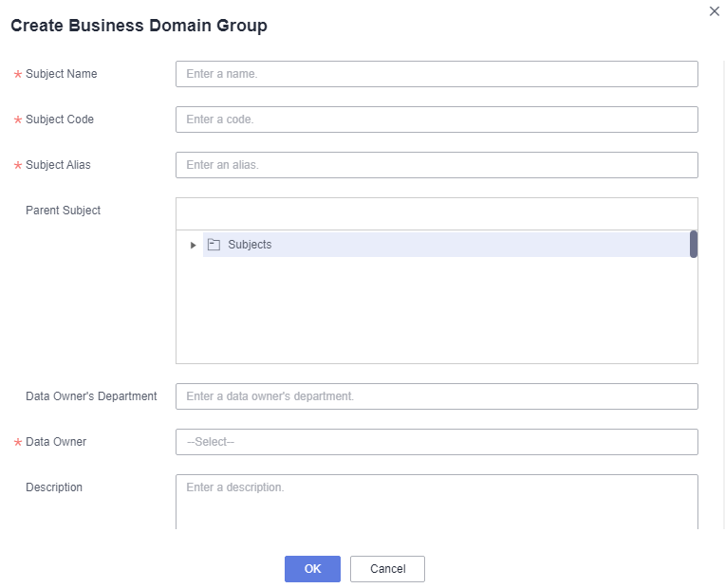Click the Parent Subject tree scrollbar thumb
This screenshot has height=588, width=725.
click(x=694, y=244)
